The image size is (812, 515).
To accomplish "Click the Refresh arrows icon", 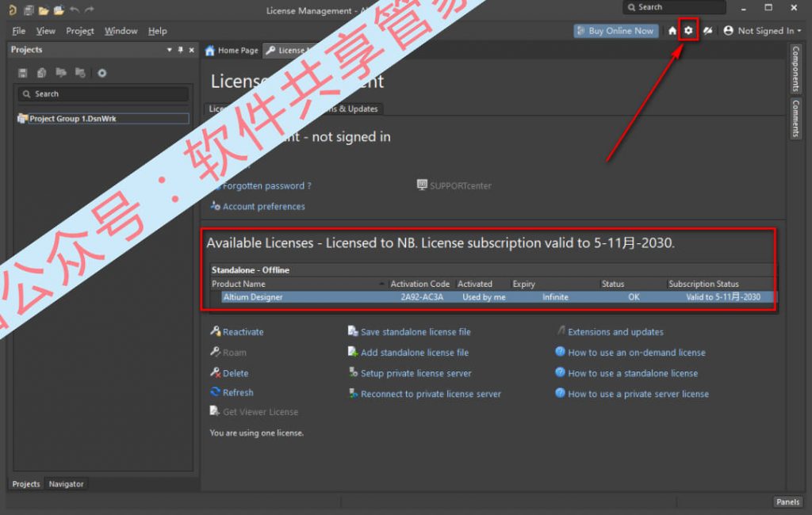I will point(216,392).
